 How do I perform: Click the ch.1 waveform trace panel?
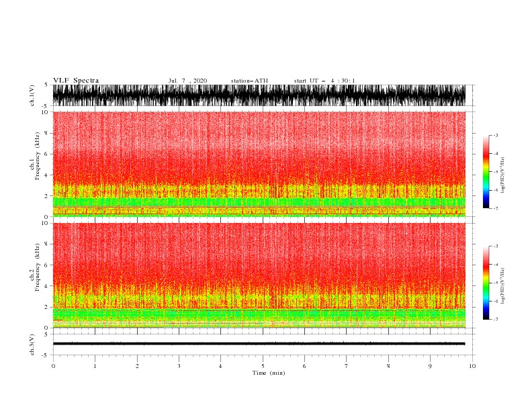[x=259, y=95]
